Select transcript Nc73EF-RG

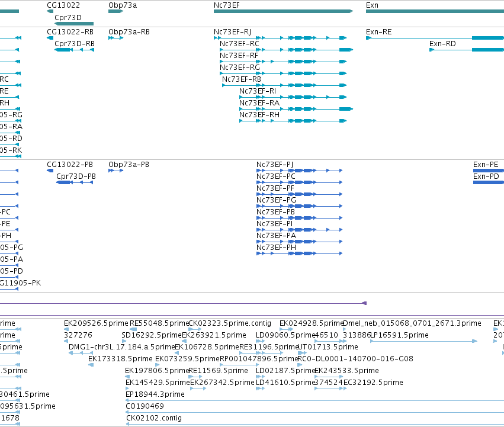coord(240,68)
